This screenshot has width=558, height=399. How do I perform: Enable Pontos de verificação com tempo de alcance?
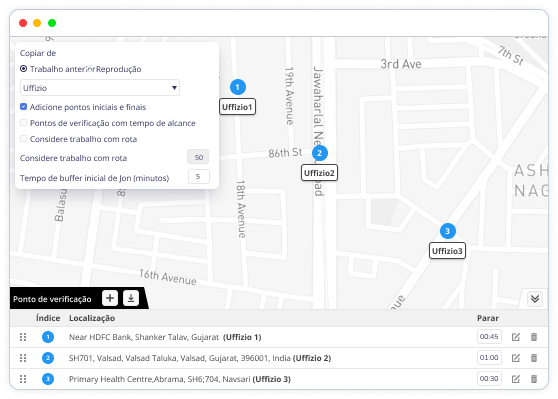pos(23,123)
